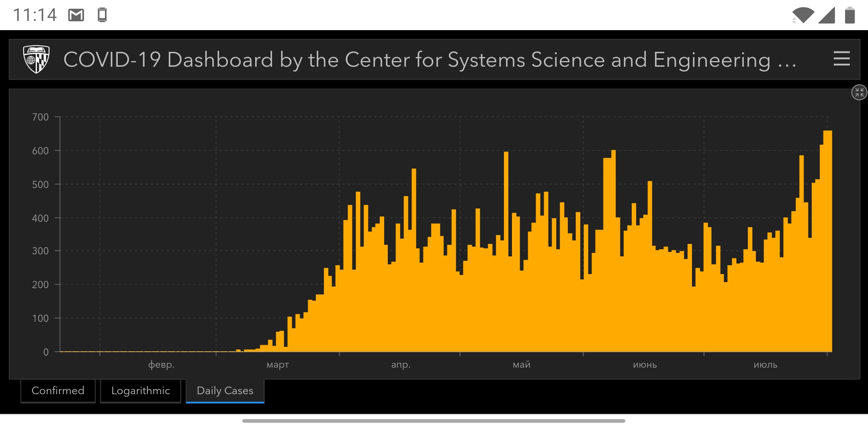The image size is (868, 434).
Task: Tap the Gmail notification icon
Action: 76,15
